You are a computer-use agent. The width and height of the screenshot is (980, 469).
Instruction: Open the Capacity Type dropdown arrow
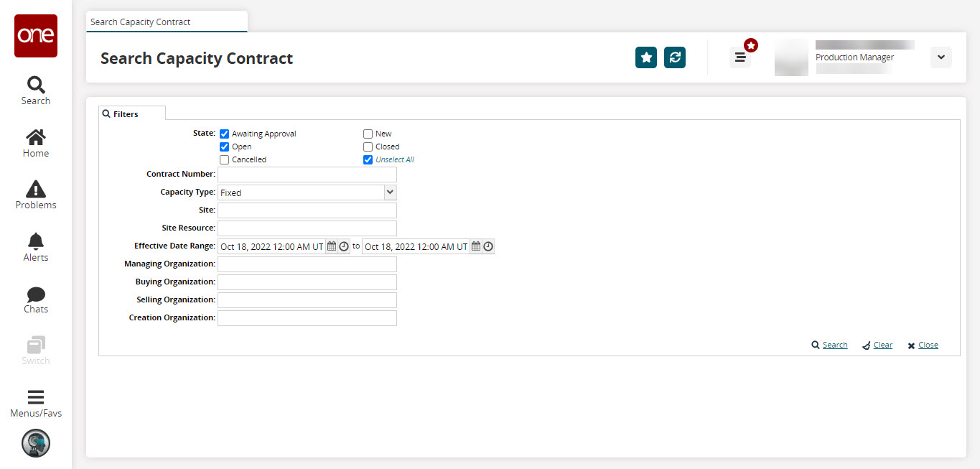[390, 192]
